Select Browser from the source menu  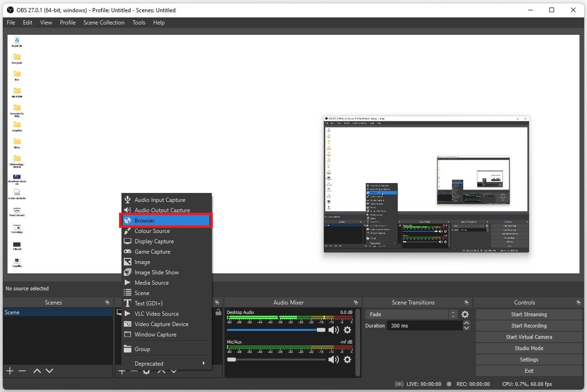click(x=165, y=220)
